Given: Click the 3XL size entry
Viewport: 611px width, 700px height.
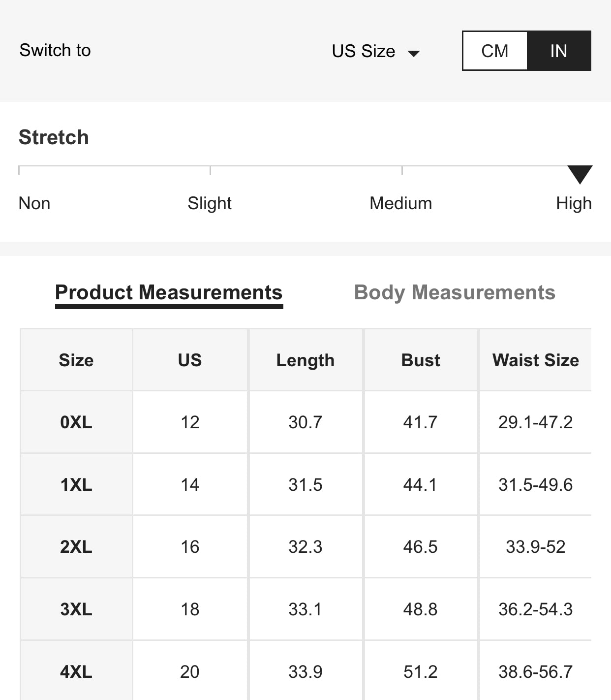Looking at the screenshot, I should pyautogui.click(x=76, y=609).
